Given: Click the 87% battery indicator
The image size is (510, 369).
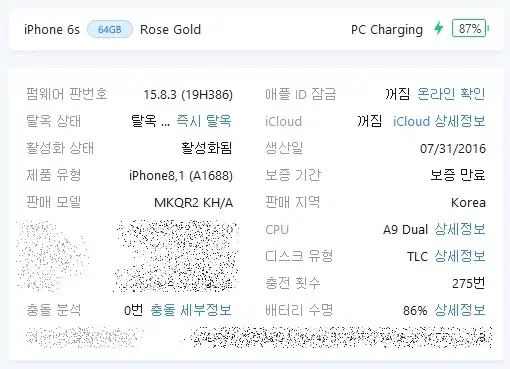Looking at the screenshot, I should [x=470, y=29].
